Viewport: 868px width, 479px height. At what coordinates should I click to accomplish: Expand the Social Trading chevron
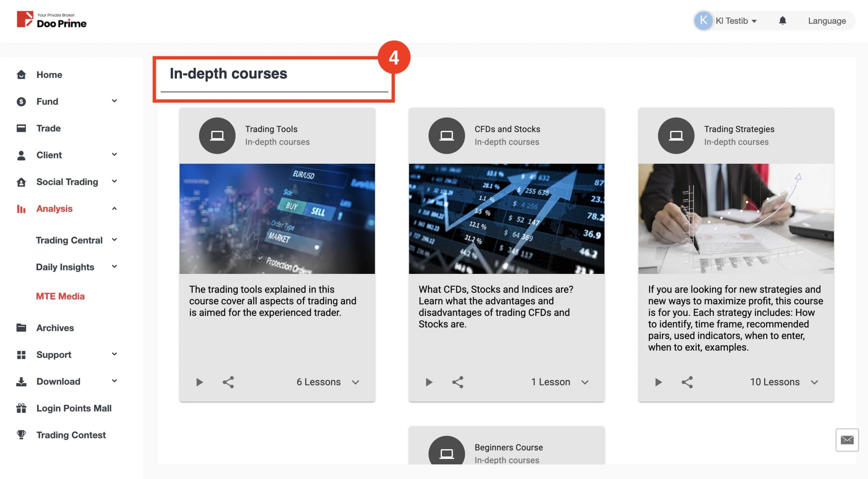tap(115, 181)
